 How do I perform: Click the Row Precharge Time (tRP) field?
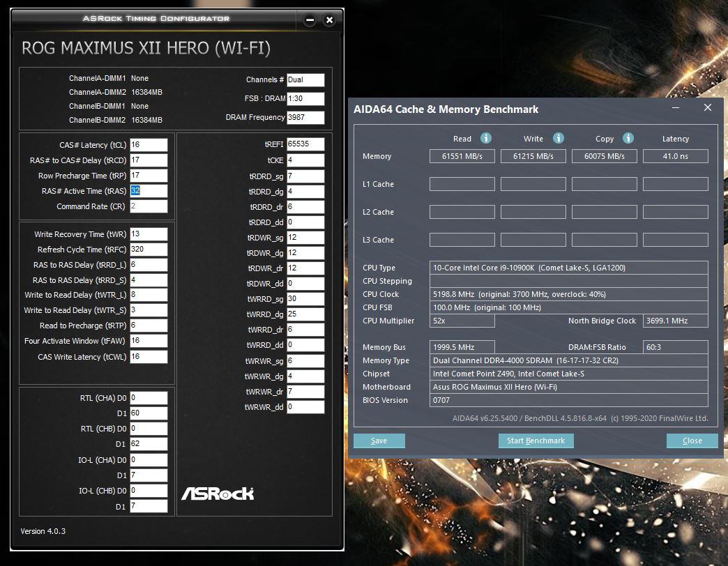[x=149, y=176]
